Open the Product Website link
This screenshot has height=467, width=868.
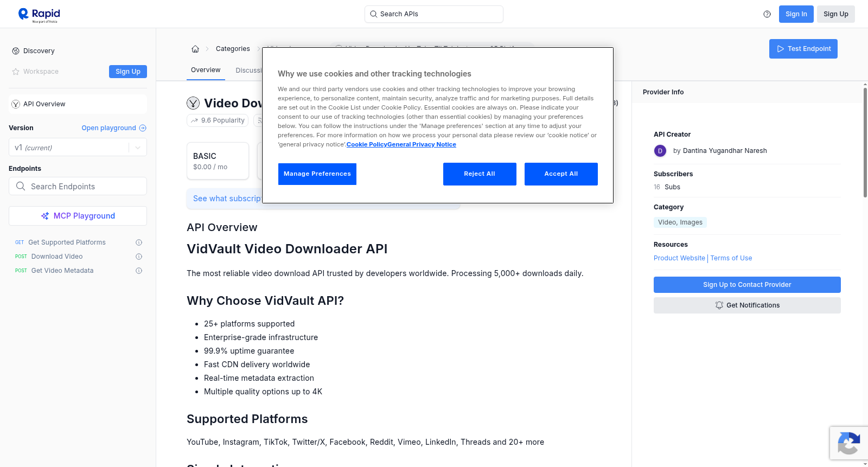pos(679,258)
